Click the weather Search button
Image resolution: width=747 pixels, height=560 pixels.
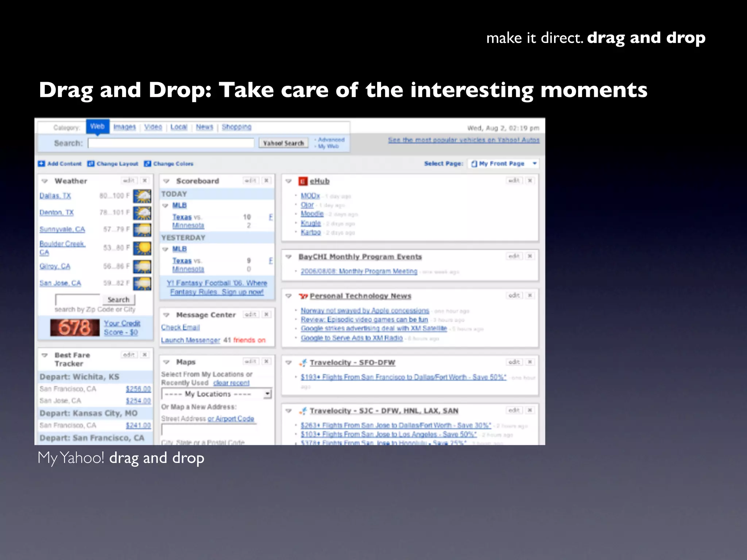coord(119,300)
